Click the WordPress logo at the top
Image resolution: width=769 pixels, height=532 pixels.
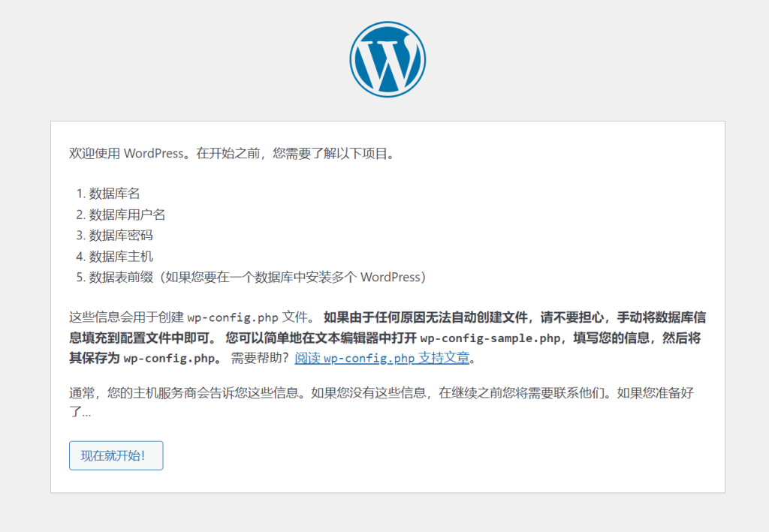(x=387, y=59)
